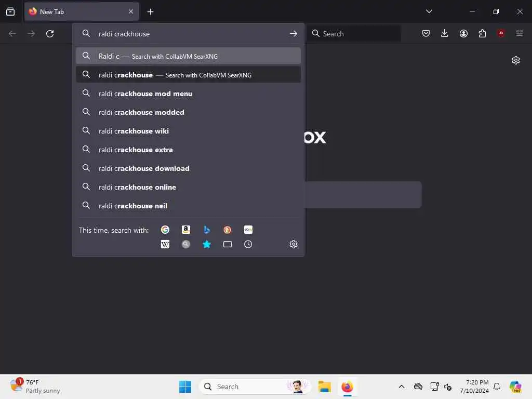Select suggestion 'raldi crackhouse mod menu'
Viewport: 532px width, 399px height.
point(188,94)
